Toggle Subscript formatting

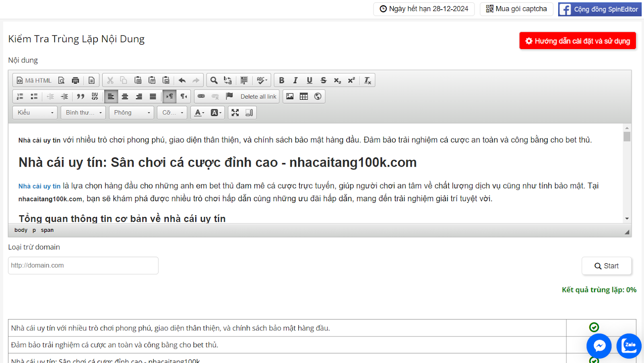point(337,80)
